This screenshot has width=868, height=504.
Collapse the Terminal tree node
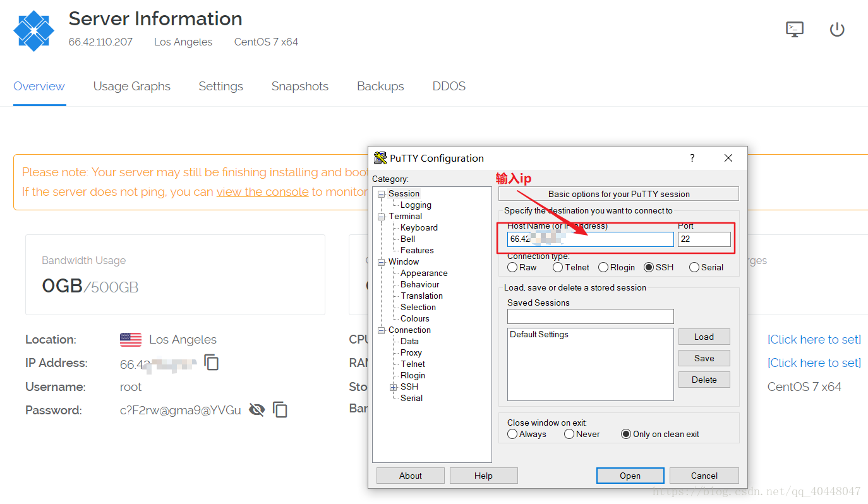point(382,217)
